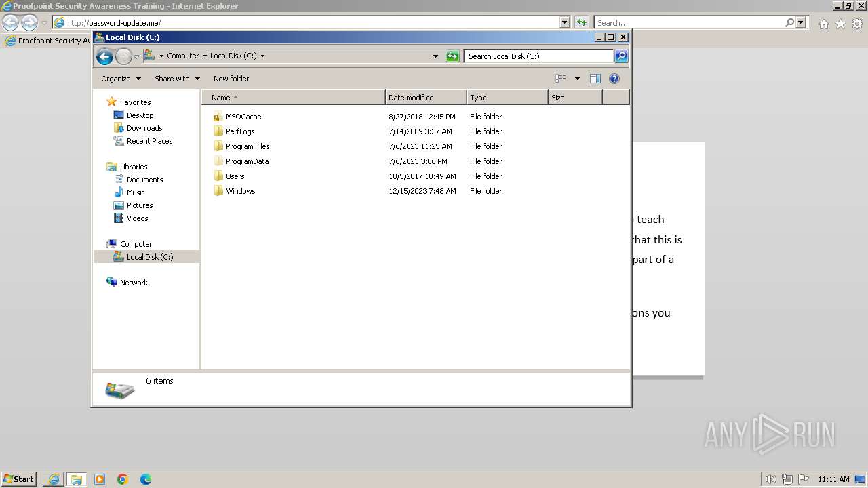This screenshot has width=868, height=488.
Task: Click the refresh icon next to Explorer address bar
Action: point(452,56)
